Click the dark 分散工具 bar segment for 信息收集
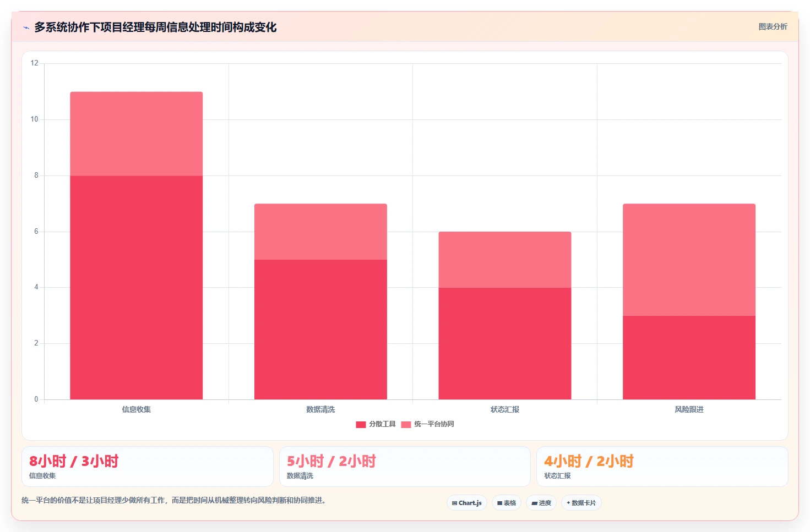 pos(136,288)
